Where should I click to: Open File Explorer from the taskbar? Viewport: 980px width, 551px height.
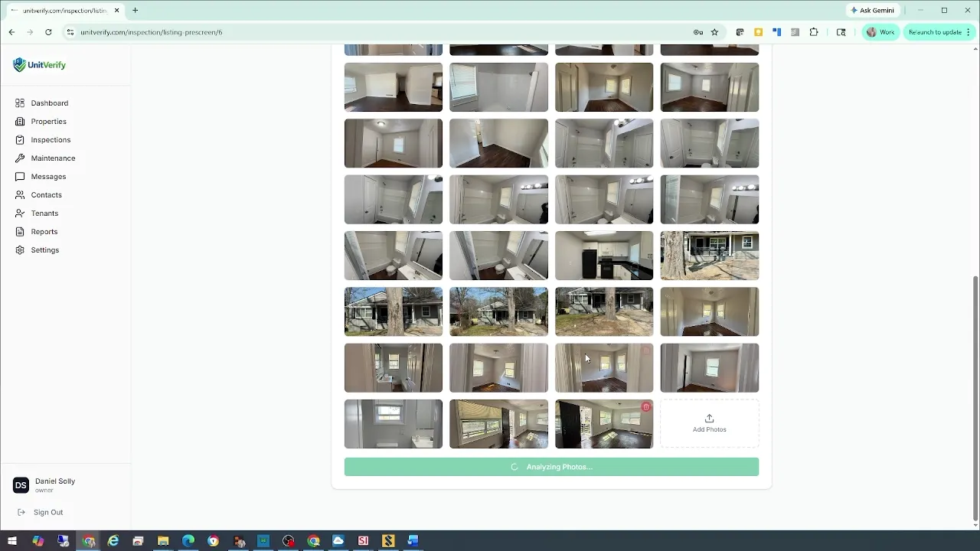(x=163, y=541)
